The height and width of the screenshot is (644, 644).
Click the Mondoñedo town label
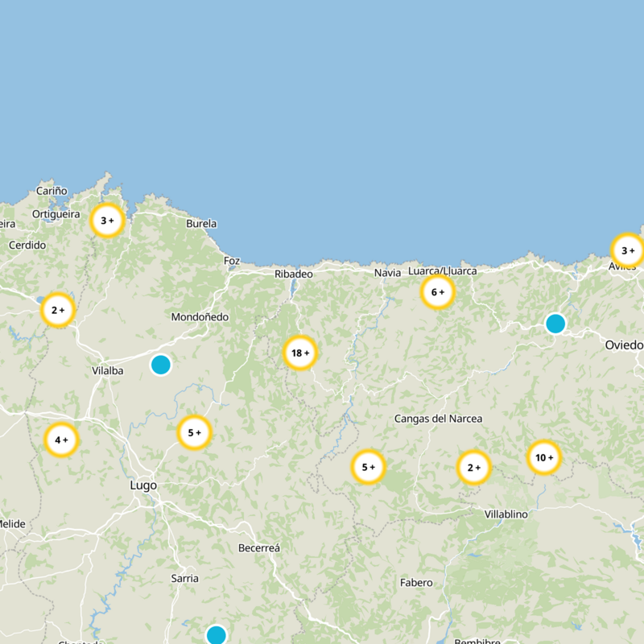point(200,317)
